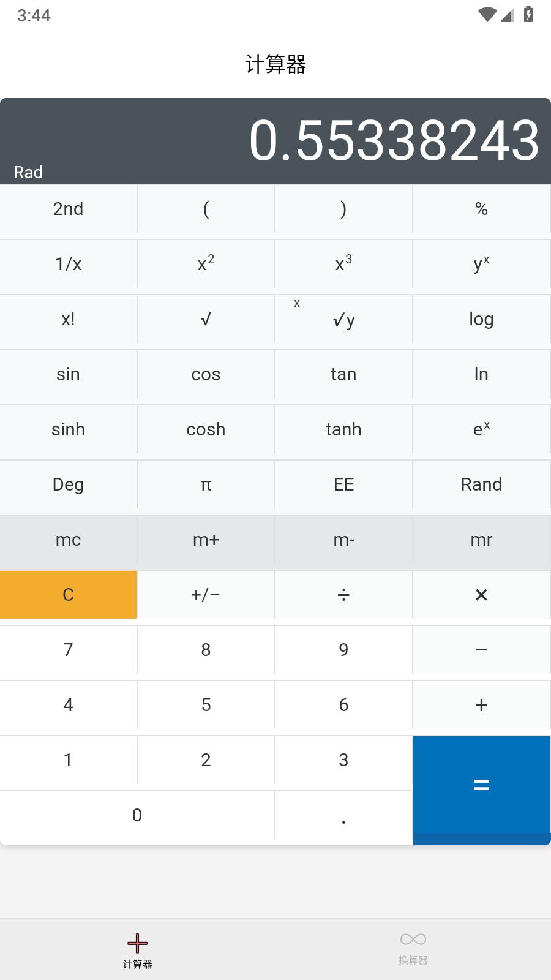
Task: Switch angle mode with Deg key
Action: 68,484
